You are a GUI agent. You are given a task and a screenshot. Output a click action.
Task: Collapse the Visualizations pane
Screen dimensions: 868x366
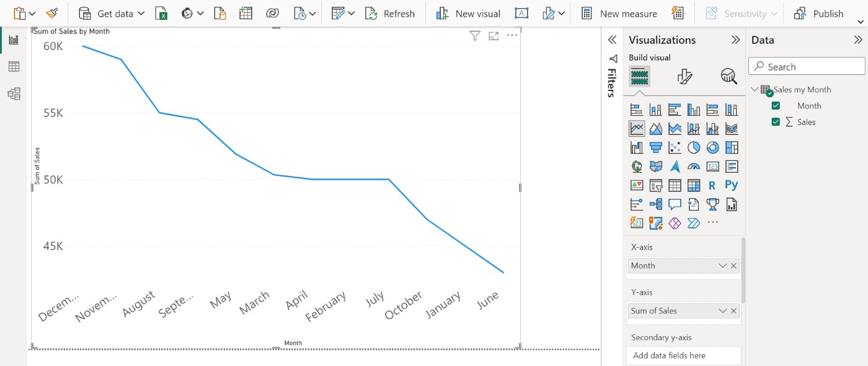tap(735, 40)
